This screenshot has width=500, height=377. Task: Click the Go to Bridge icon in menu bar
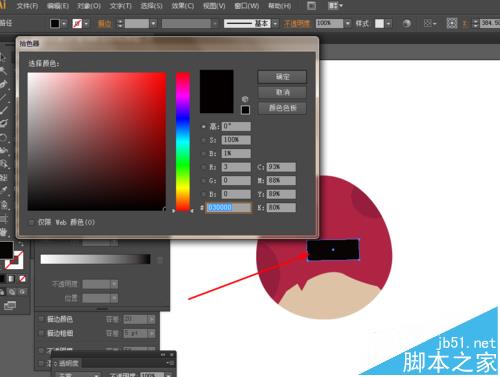click(311, 6)
